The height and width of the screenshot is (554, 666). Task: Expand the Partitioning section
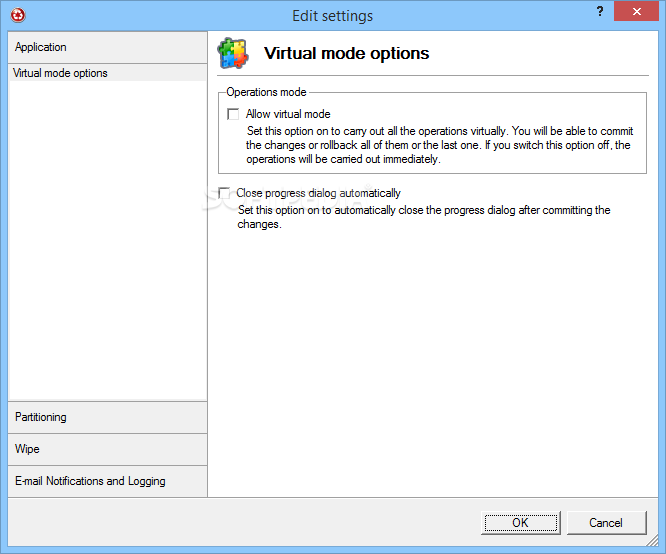(x=107, y=417)
